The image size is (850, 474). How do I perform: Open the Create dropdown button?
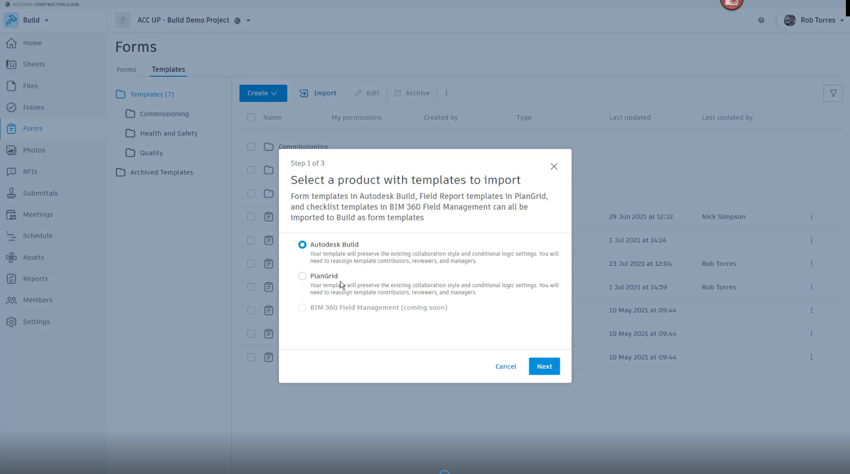(x=263, y=93)
